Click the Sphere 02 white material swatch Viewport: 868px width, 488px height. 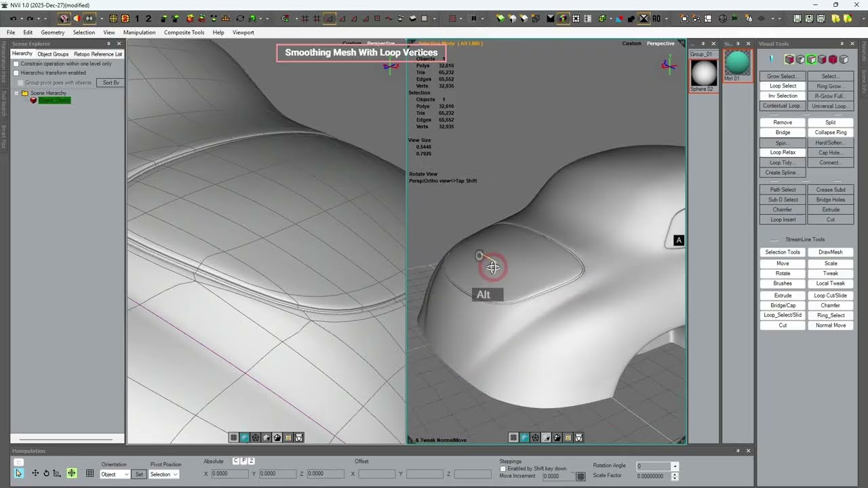click(x=704, y=73)
